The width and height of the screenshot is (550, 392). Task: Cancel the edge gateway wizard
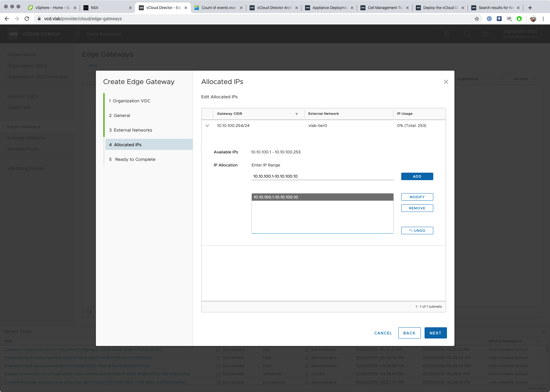coord(383,333)
